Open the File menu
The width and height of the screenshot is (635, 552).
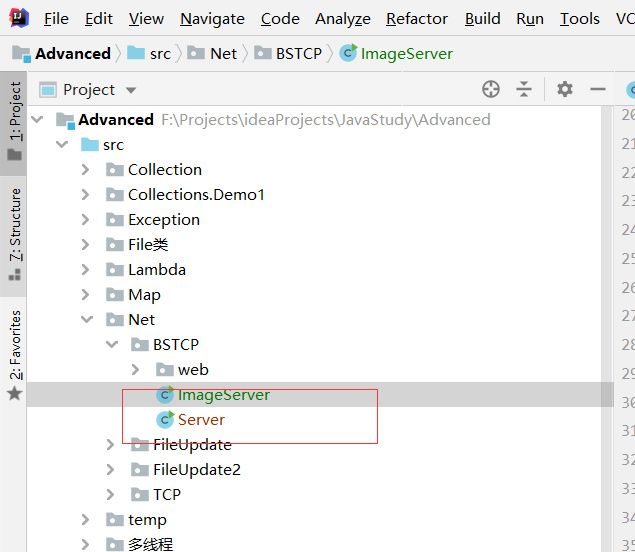tap(56, 19)
